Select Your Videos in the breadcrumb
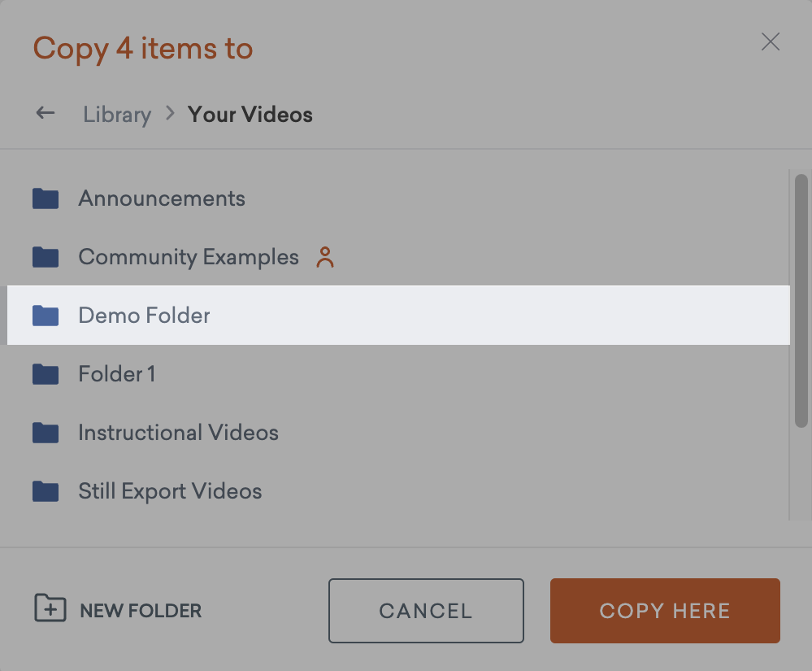The height and width of the screenshot is (671, 812). click(250, 115)
